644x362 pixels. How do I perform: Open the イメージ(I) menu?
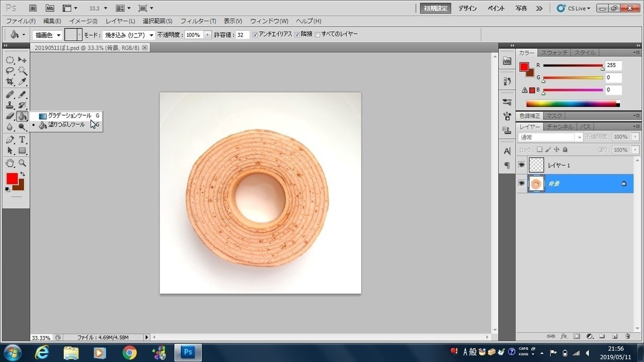pos(83,21)
